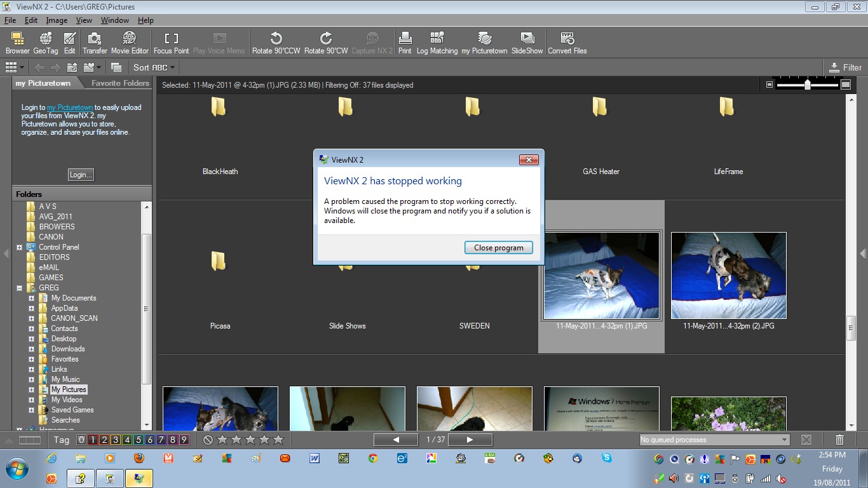
Task: Expand the Downloads tree node
Action: click(x=31, y=349)
